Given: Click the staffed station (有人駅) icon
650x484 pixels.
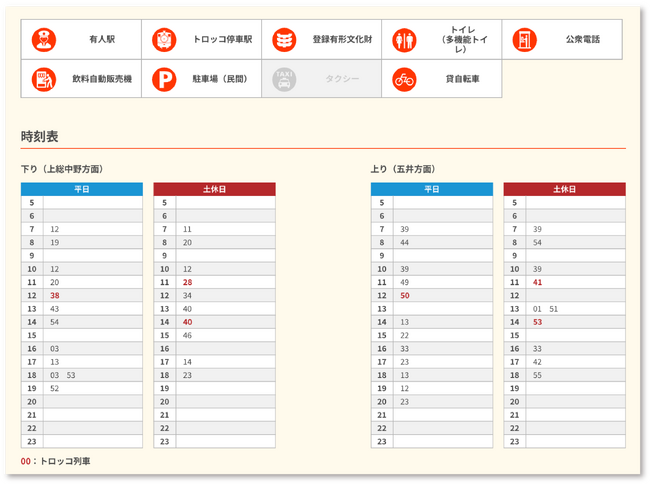Looking at the screenshot, I should click(44, 40).
